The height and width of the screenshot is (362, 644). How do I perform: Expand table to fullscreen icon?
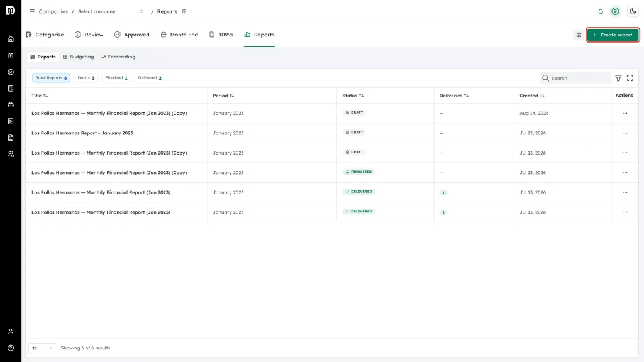point(630,78)
